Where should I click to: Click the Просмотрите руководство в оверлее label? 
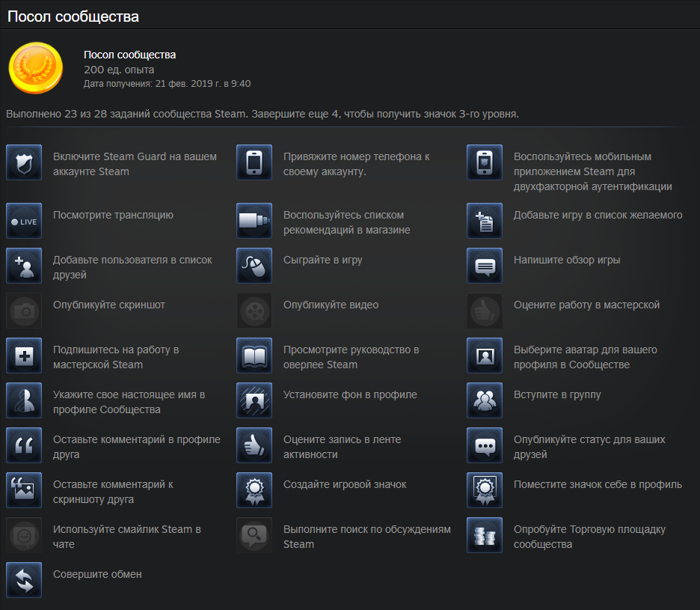(351, 357)
